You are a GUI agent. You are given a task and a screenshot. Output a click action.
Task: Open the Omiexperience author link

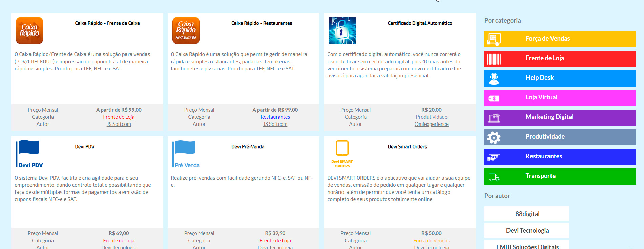(432, 124)
